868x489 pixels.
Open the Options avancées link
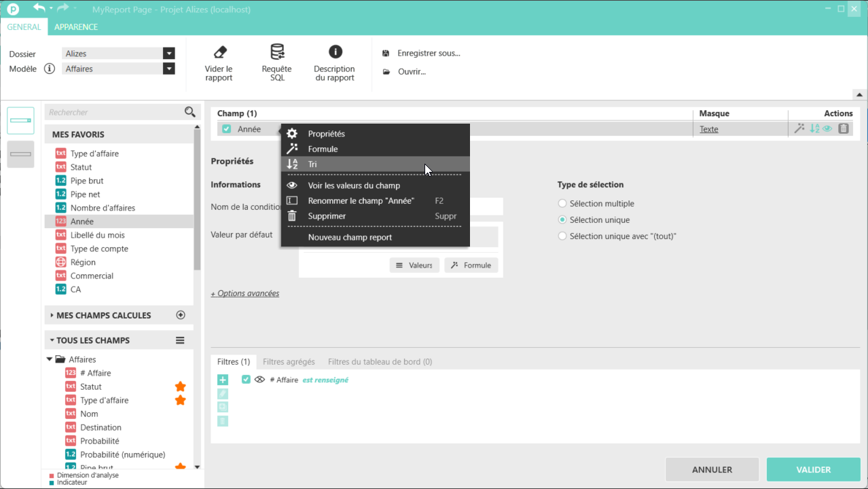(x=245, y=293)
